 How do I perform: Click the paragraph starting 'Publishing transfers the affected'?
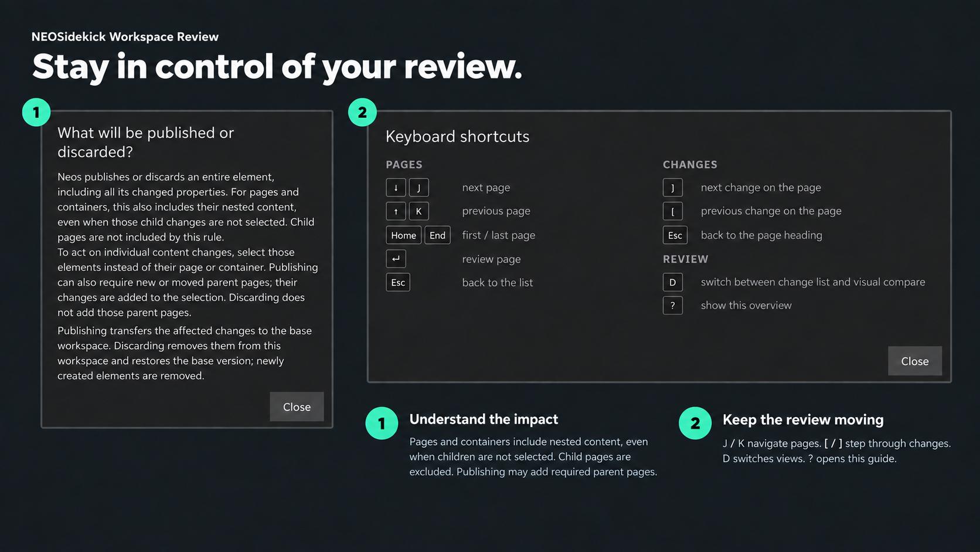pyautogui.click(x=185, y=353)
